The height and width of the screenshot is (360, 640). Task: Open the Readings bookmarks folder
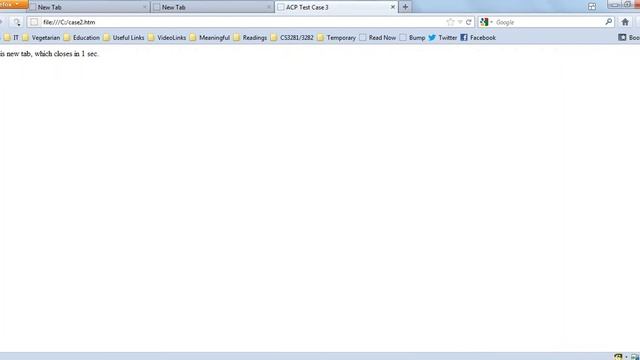250,38
